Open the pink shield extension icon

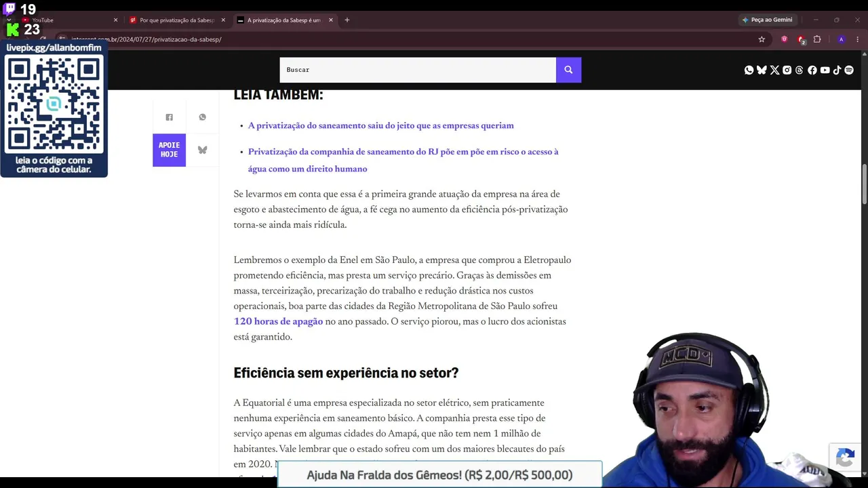[785, 39]
